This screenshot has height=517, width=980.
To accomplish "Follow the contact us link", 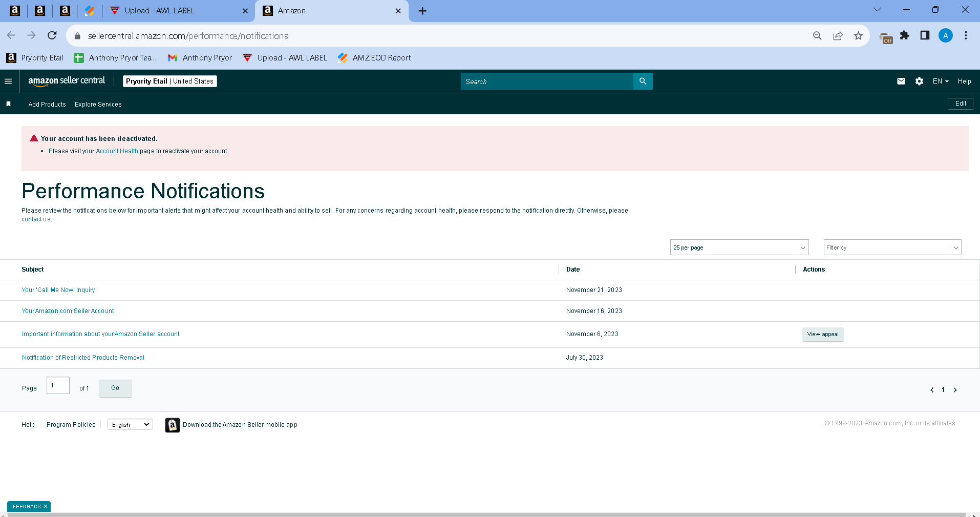I will click(x=36, y=219).
